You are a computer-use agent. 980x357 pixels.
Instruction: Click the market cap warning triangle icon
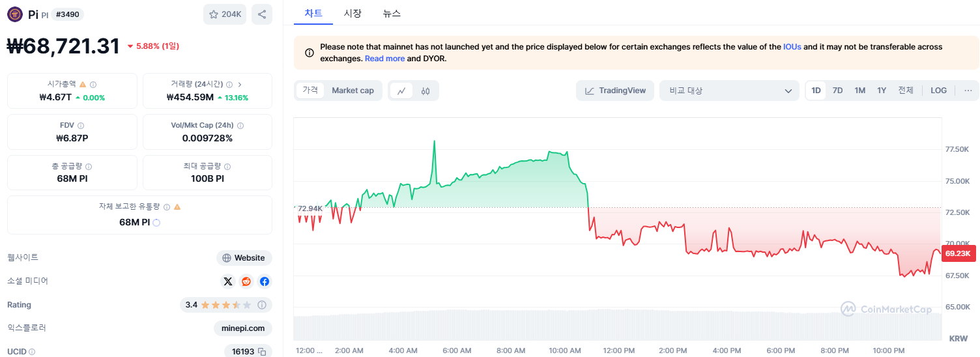click(x=83, y=84)
